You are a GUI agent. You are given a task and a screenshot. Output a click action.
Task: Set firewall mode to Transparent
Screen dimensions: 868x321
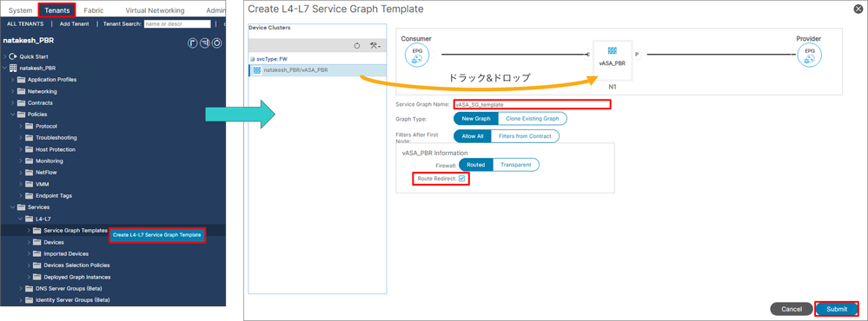pyautogui.click(x=515, y=165)
